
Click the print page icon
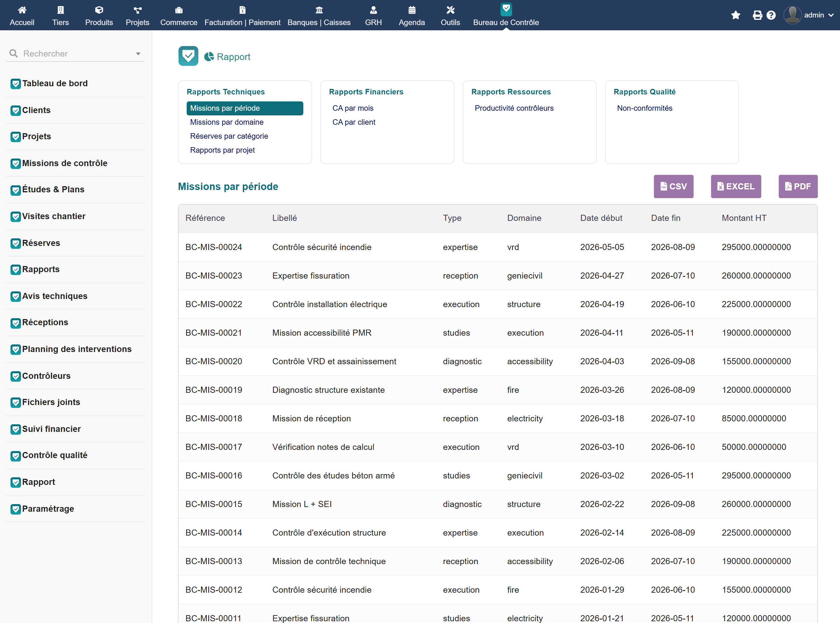coord(757,15)
